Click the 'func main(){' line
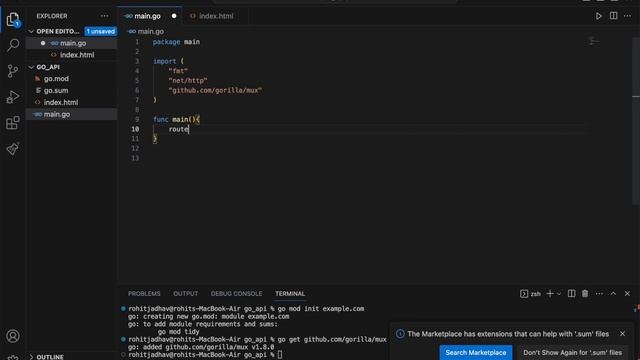Screen dimensions: 640x360 tap(176, 119)
